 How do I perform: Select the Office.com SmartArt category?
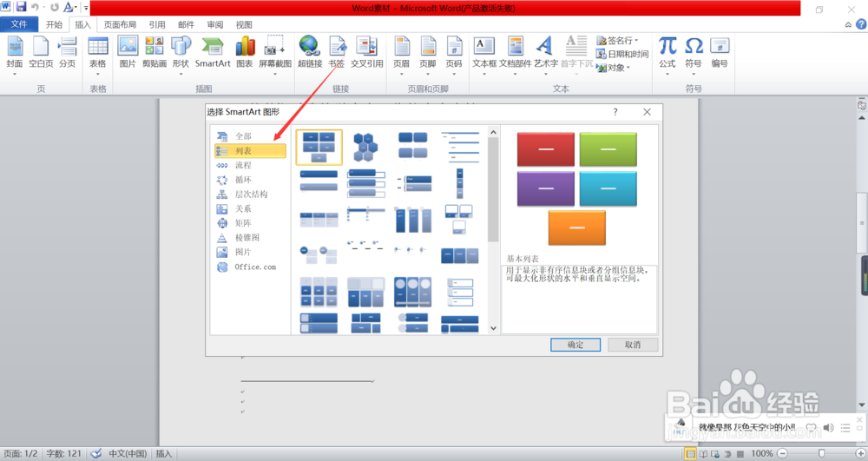tap(250, 267)
